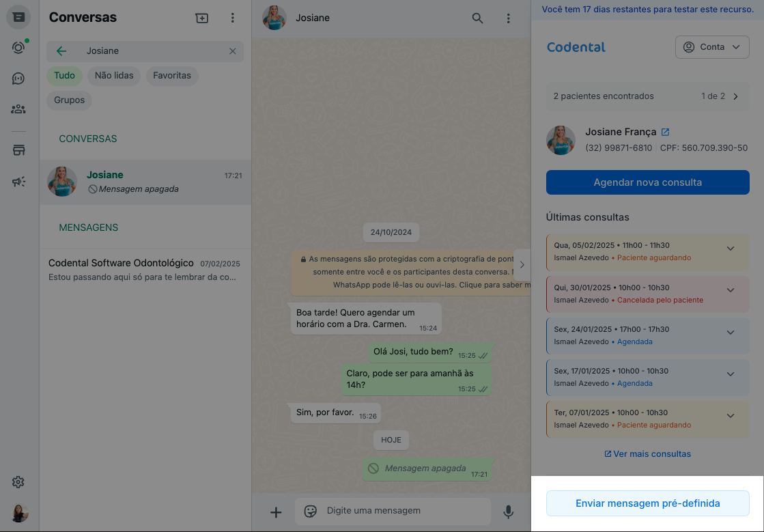Expand the Qua, 05/02/2025 appointment
The height and width of the screenshot is (532, 764).
coord(731,249)
